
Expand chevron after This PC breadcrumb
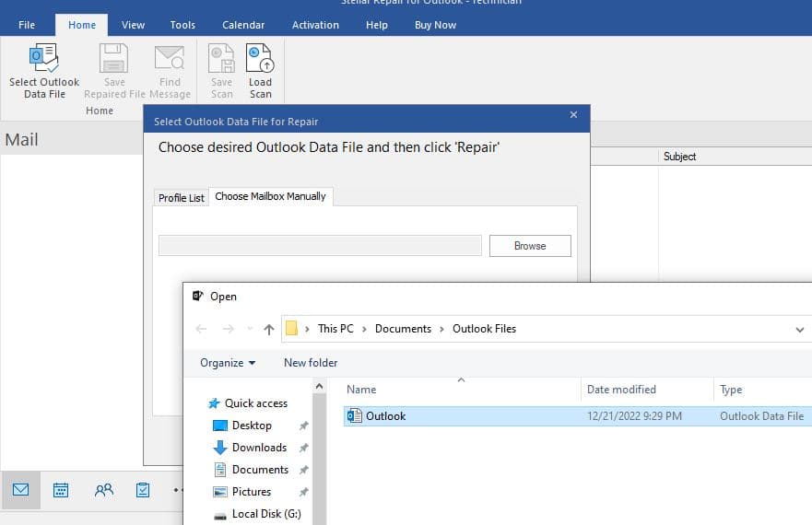[365, 329]
